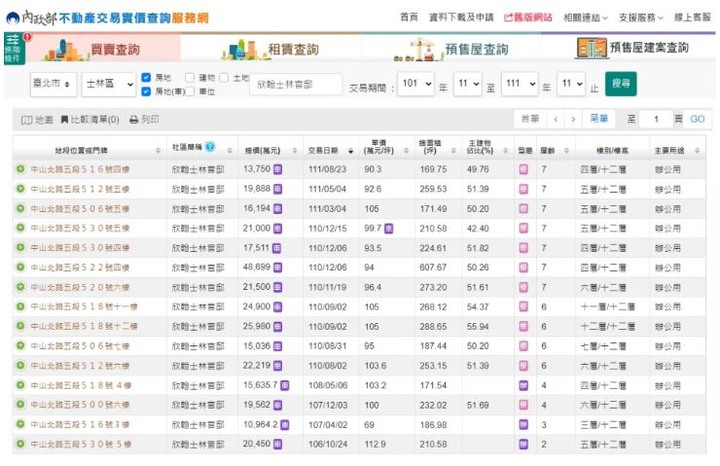Click building type icon in 107/04/02 row

pyautogui.click(x=523, y=425)
